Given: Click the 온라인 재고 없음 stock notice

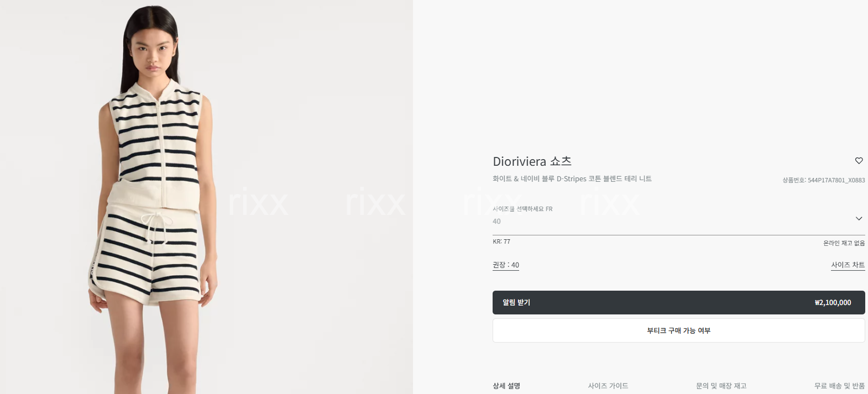Looking at the screenshot, I should pos(844,243).
